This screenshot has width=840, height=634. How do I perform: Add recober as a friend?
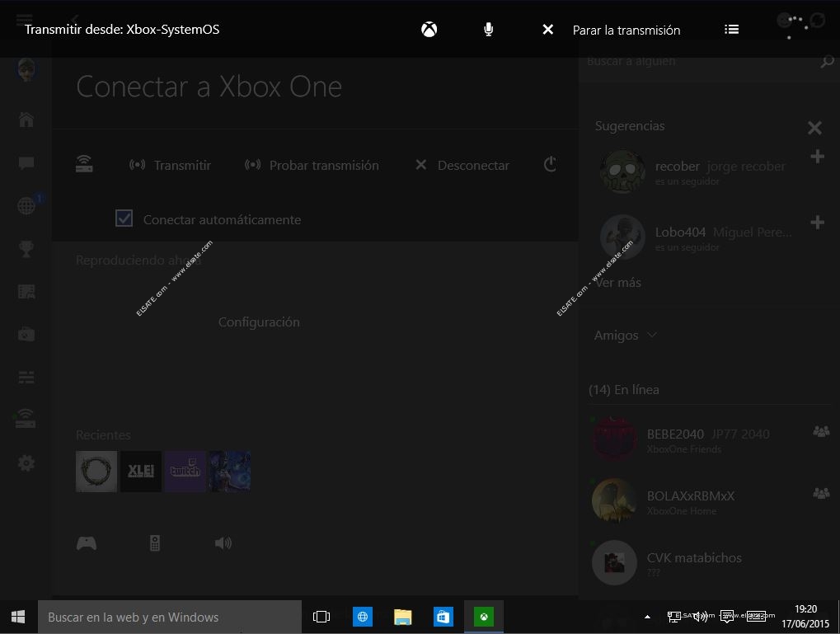817,157
